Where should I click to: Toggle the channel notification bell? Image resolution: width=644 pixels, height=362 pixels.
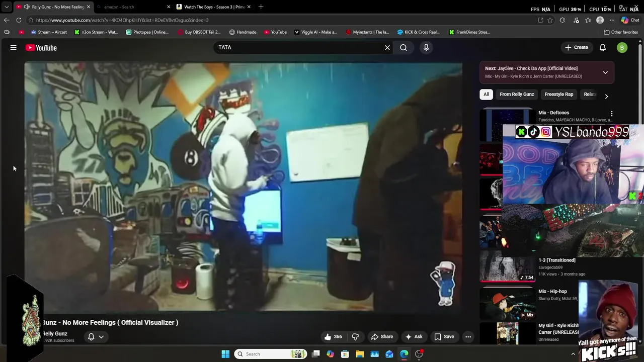[x=91, y=337]
